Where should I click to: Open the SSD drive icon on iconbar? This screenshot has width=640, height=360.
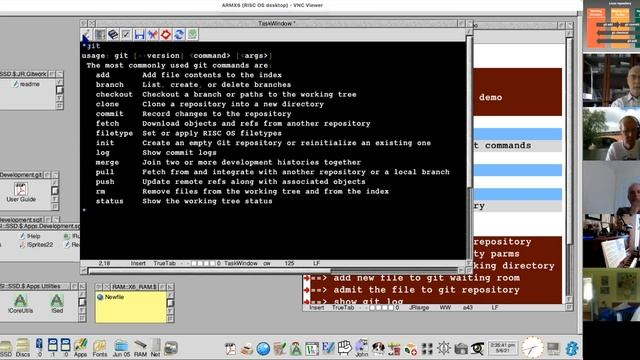coord(6,348)
